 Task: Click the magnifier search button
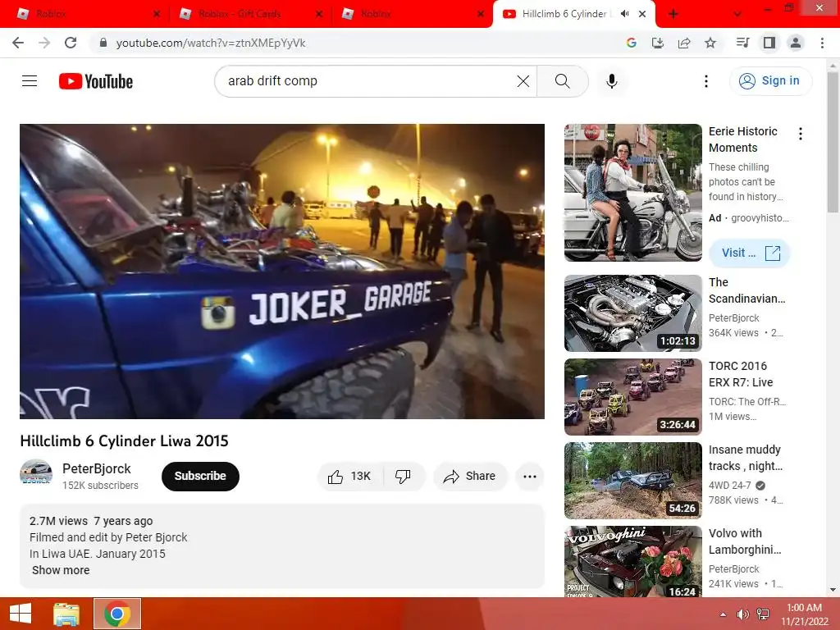tap(562, 81)
